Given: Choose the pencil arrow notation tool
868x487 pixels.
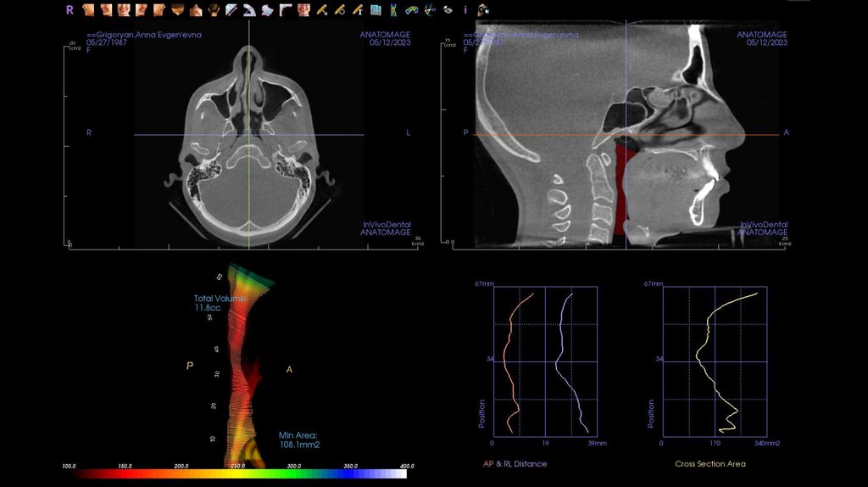Looking at the screenshot, I should pyautogui.click(x=323, y=10).
